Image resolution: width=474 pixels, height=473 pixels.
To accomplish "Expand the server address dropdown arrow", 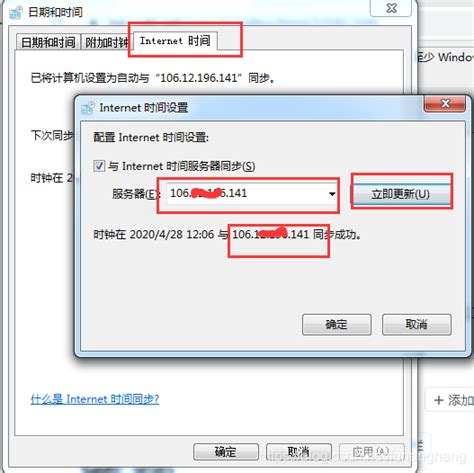I will 332,194.
